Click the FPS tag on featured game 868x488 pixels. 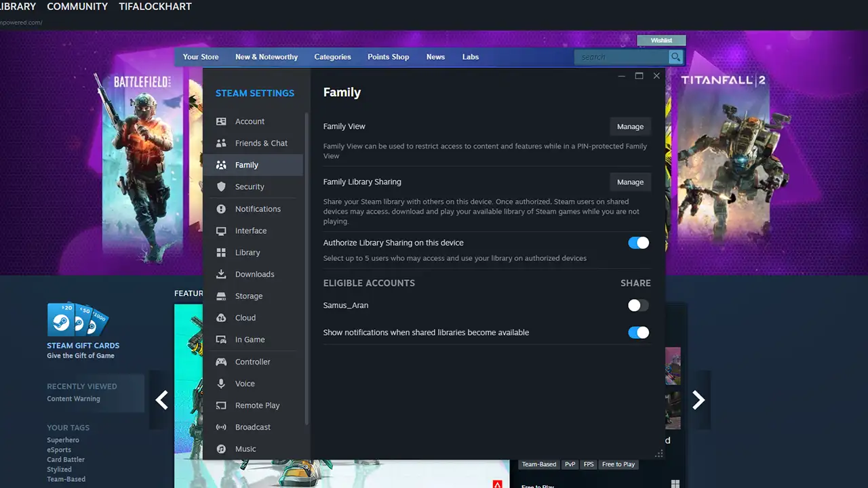[589, 464]
